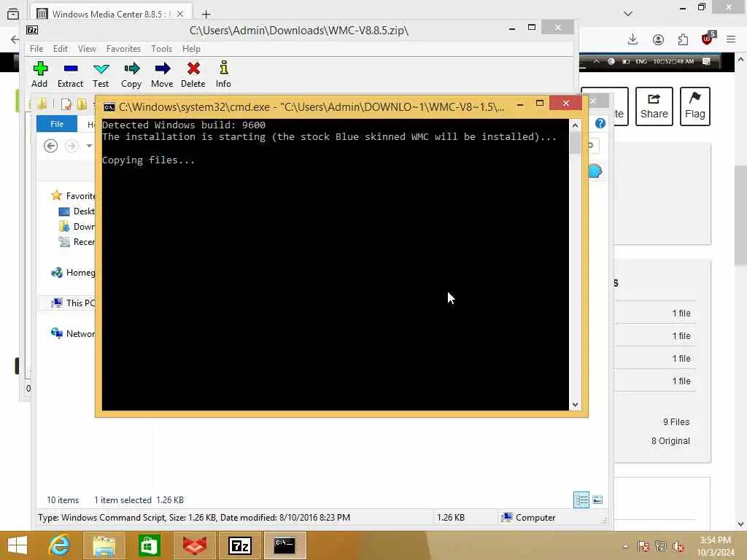This screenshot has width=747, height=560.
Task: Click the red Delete icon in 7-Zip
Action: pos(193,74)
